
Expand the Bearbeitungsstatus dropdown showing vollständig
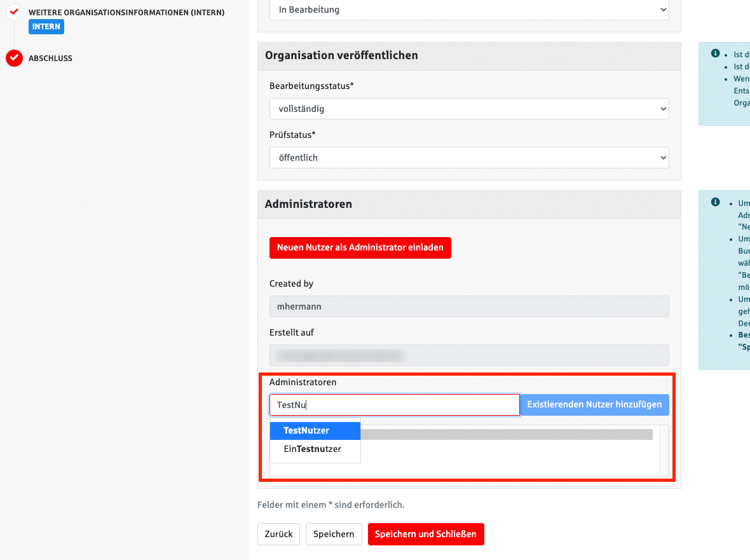point(468,109)
